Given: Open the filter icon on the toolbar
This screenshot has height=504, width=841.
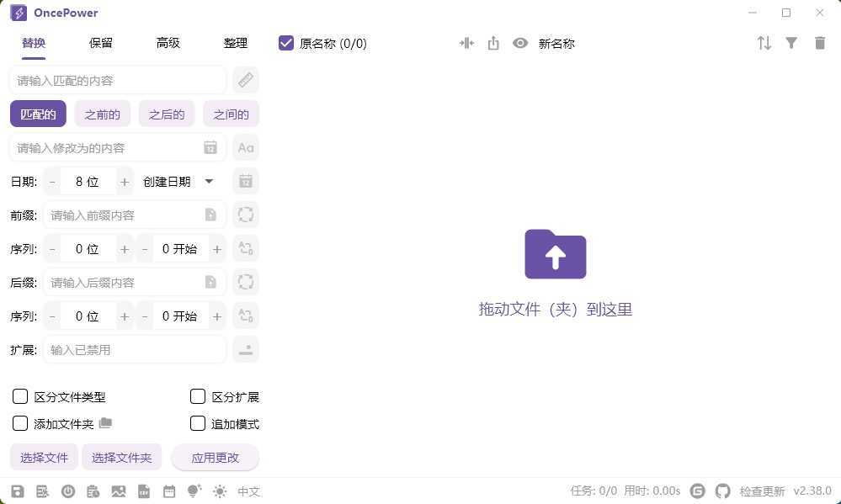Looking at the screenshot, I should point(791,43).
